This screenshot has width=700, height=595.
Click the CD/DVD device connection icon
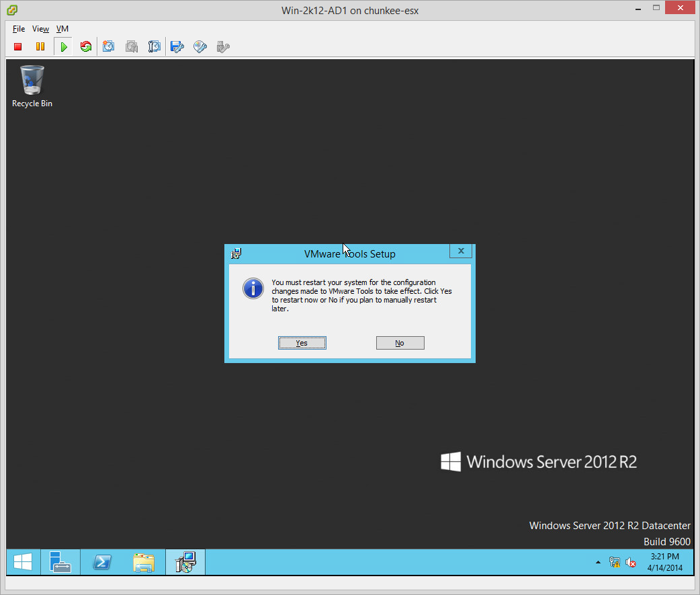coord(200,46)
